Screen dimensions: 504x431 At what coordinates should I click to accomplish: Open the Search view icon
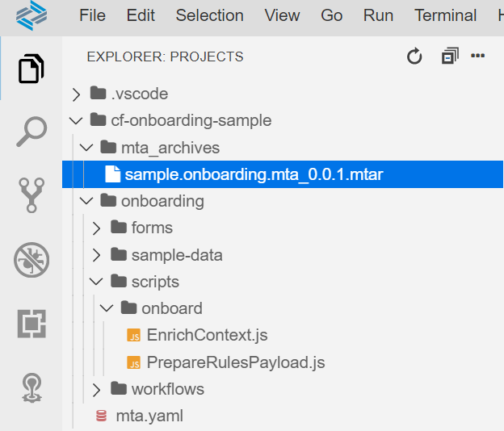pyautogui.click(x=31, y=132)
